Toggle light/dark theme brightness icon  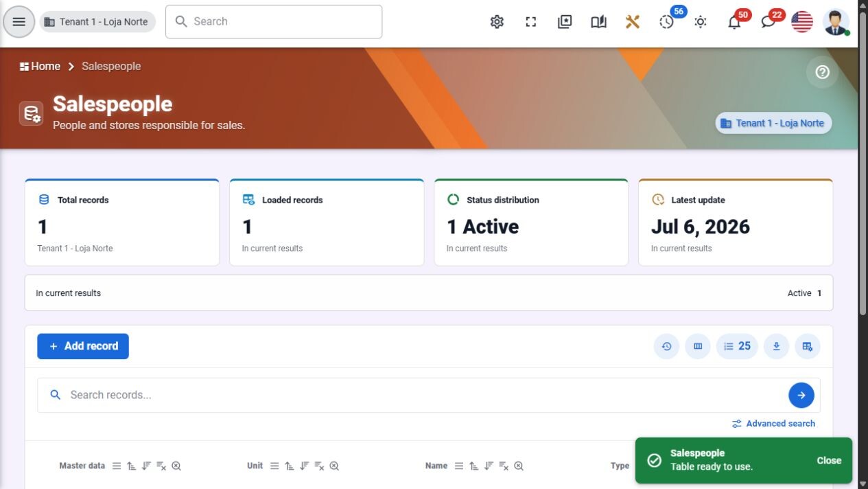(x=701, y=22)
